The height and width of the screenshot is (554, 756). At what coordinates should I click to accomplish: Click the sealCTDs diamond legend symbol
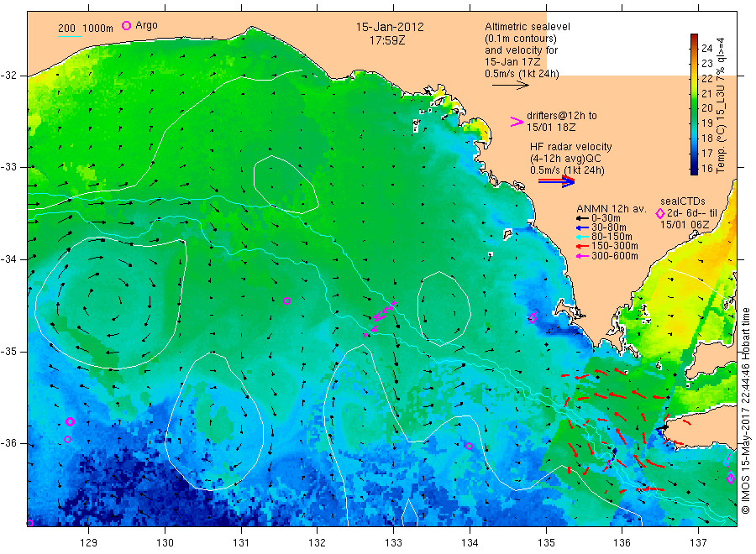point(660,213)
